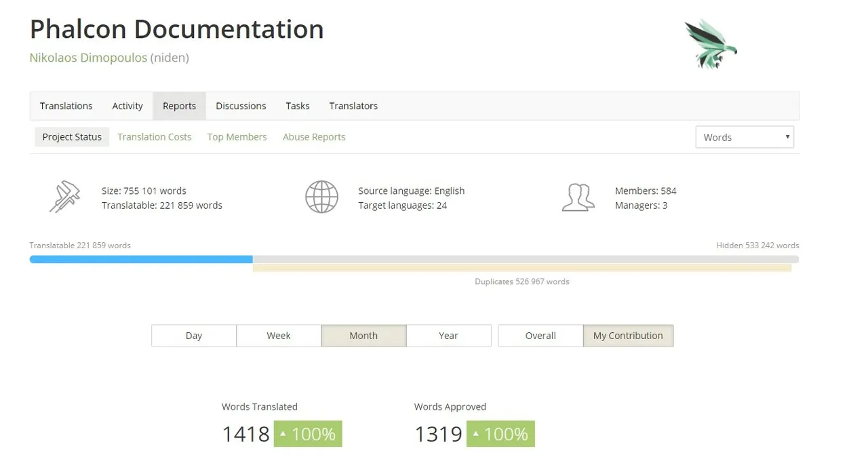The width and height of the screenshot is (868, 470).
Task: Select the Year period toggle
Action: (448, 336)
